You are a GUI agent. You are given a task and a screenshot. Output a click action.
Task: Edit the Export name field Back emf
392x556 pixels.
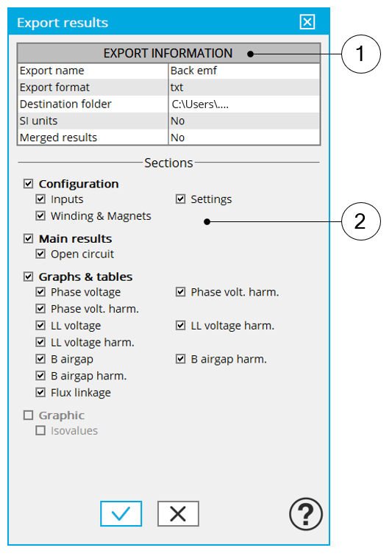tap(244, 71)
